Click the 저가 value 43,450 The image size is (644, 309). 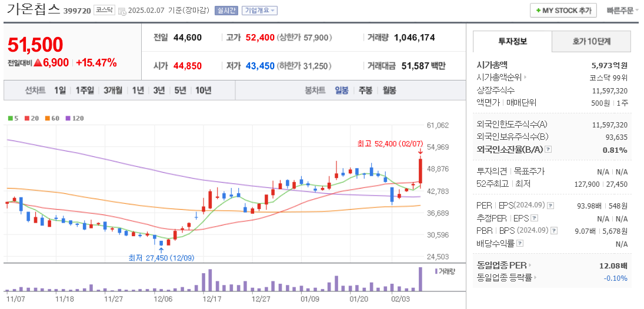point(260,66)
